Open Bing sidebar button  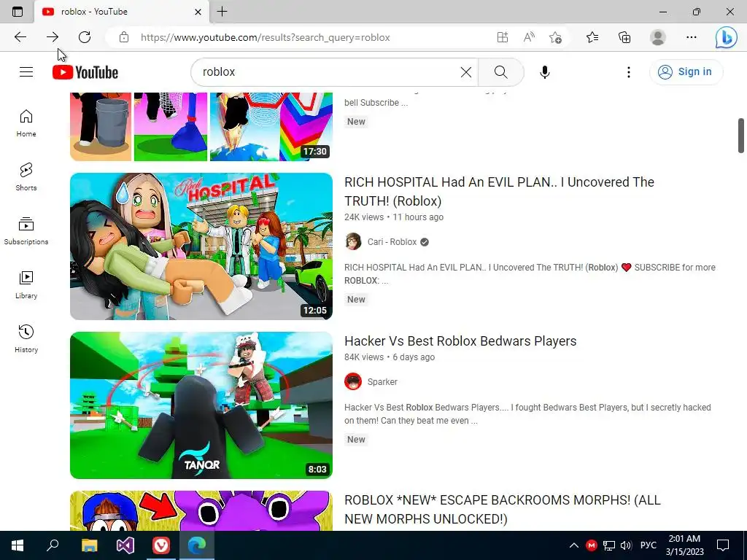[726, 37]
